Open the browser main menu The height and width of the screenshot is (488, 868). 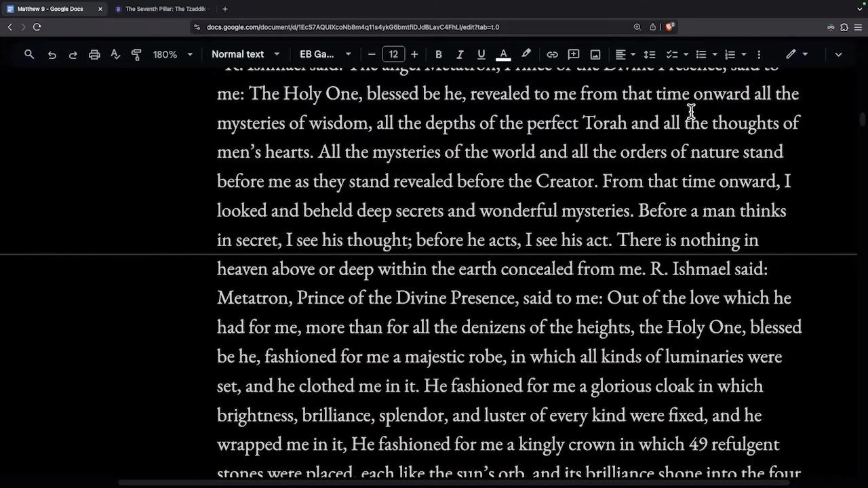tap(859, 27)
